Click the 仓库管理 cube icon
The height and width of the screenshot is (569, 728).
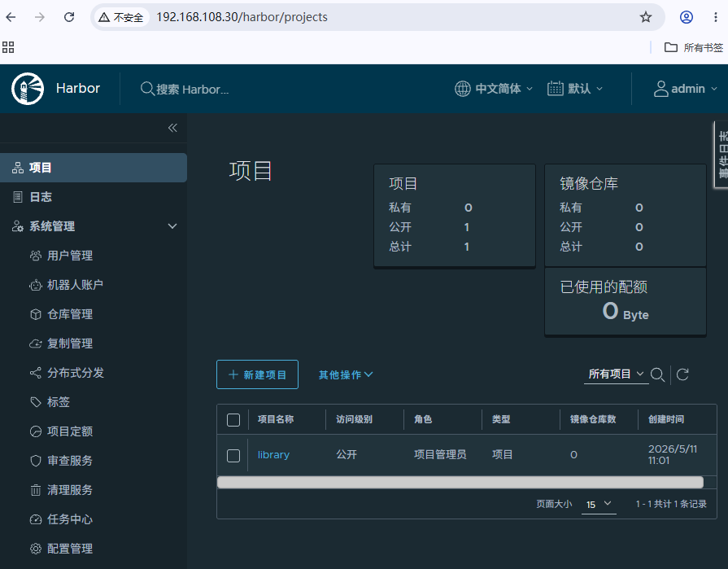click(36, 314)
